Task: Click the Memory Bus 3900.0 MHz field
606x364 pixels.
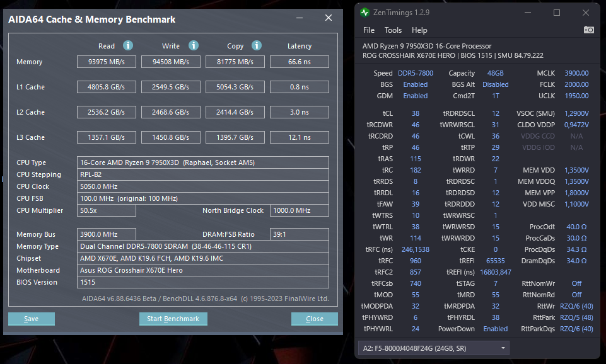Action: coord(107,234)
